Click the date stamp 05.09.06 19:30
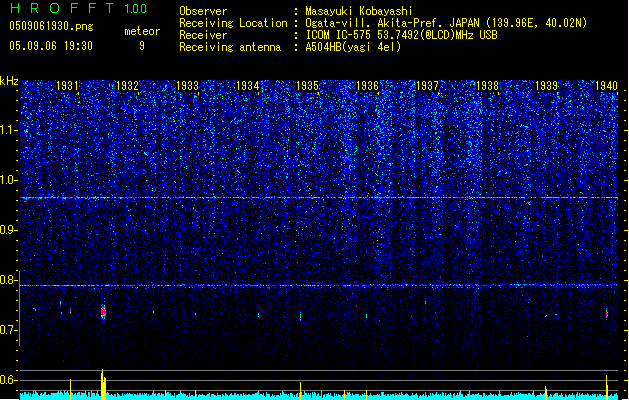The width and height of the screenshot is (629, 400). (x=51, y=46)
